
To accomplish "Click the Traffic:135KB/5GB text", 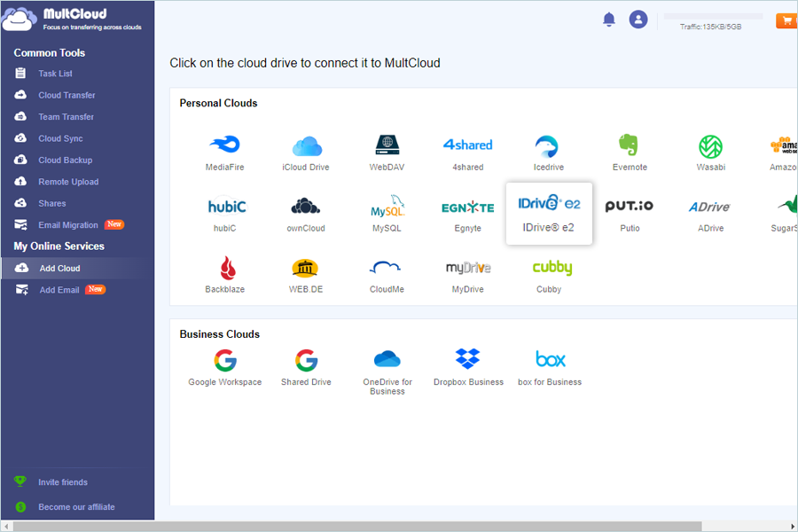I will point(710,27).
